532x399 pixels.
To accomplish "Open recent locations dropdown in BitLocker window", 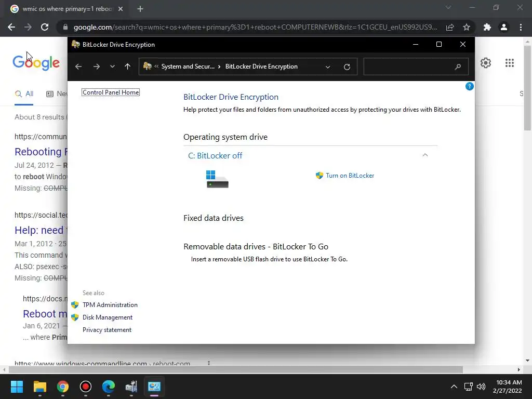I will [x=112, y=66].
